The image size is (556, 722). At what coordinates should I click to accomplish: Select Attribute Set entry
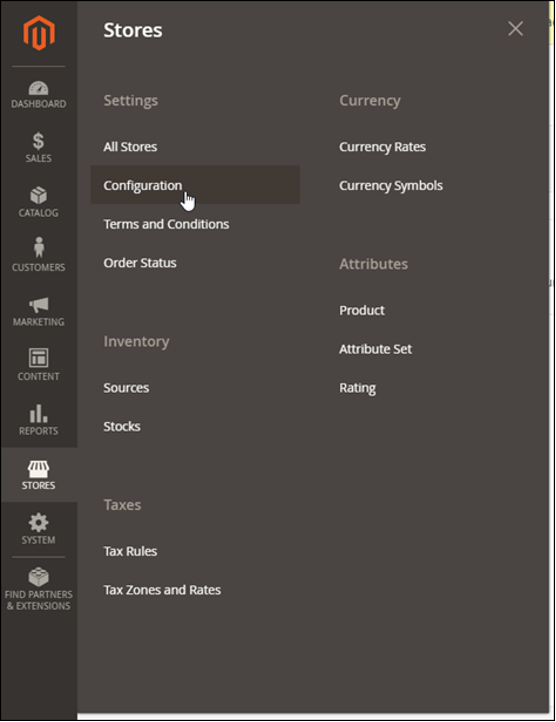(x=375, y=349)
